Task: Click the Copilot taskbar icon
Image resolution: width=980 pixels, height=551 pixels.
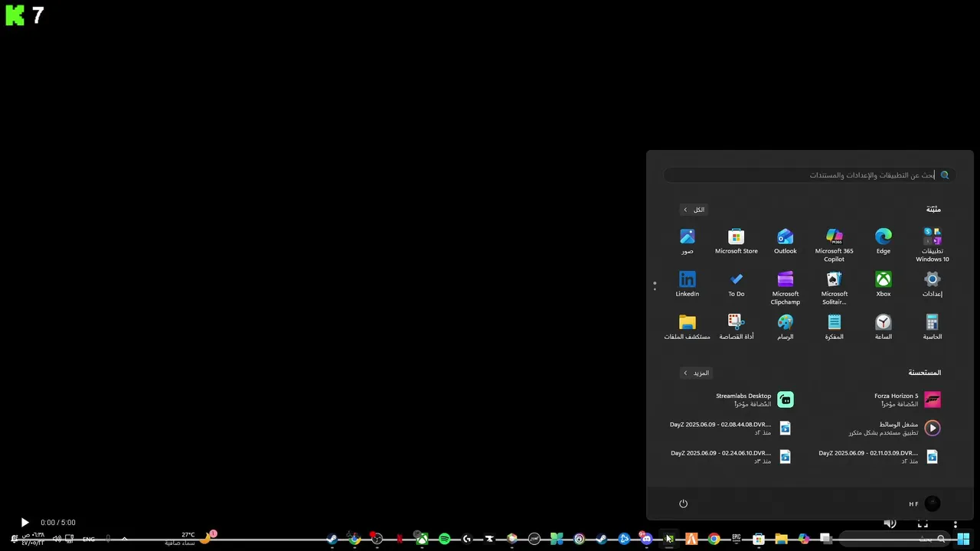Action: pos(803,539)
